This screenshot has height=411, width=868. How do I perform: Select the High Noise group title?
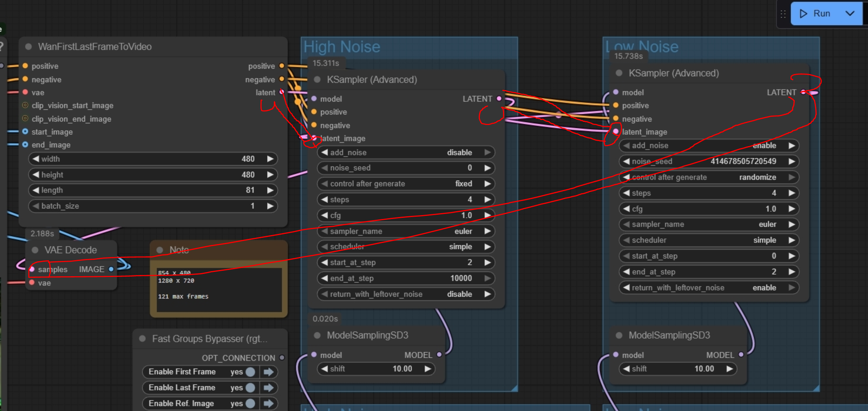[x=342, y=47]
